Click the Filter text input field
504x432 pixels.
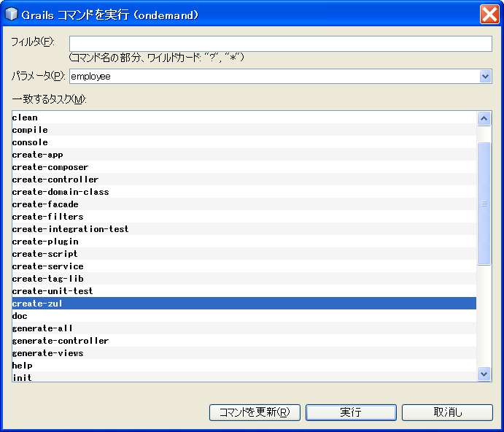281,44
